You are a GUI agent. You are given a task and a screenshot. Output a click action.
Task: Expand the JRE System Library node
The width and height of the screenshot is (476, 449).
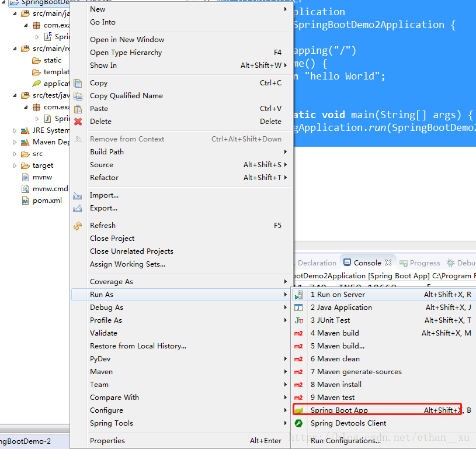pos(15,130)
